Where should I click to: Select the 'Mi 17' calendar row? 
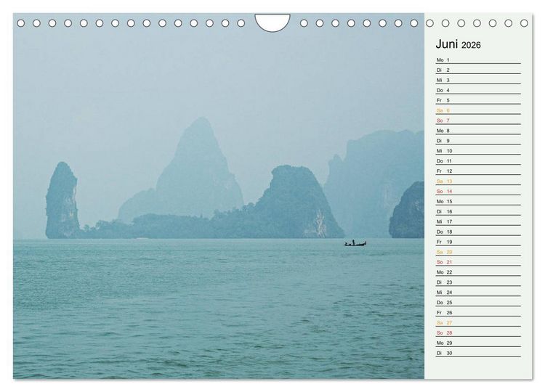[x=478, y=221]
